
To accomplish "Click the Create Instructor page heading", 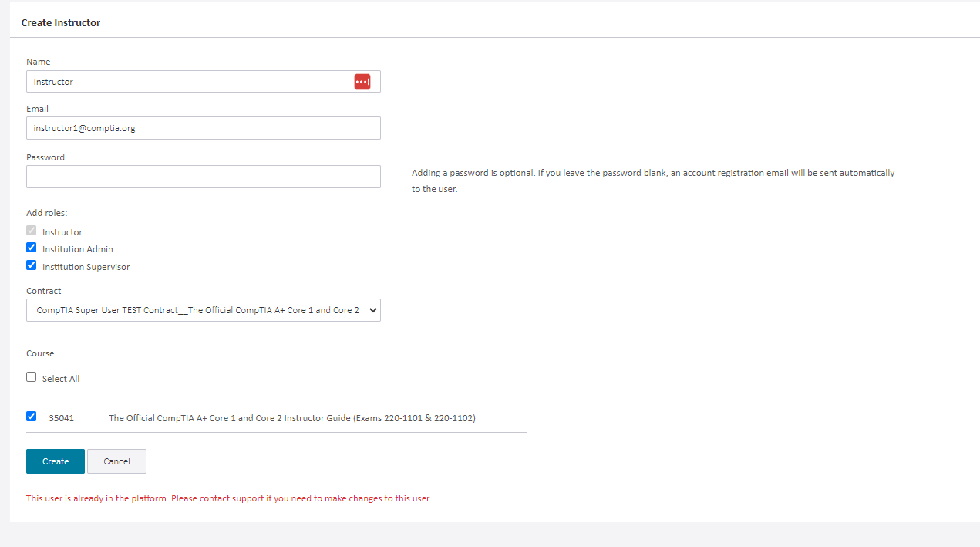I will 60,22.
